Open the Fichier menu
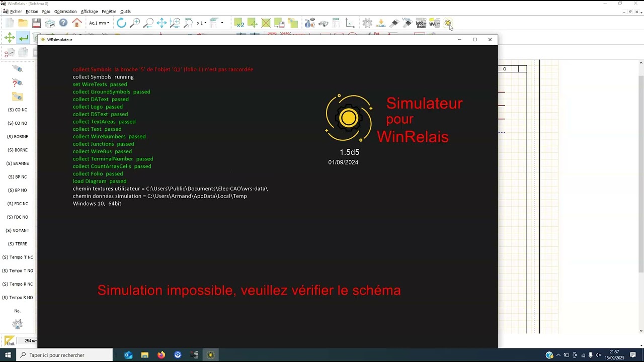The image size is (644, 362). (16, 12)
